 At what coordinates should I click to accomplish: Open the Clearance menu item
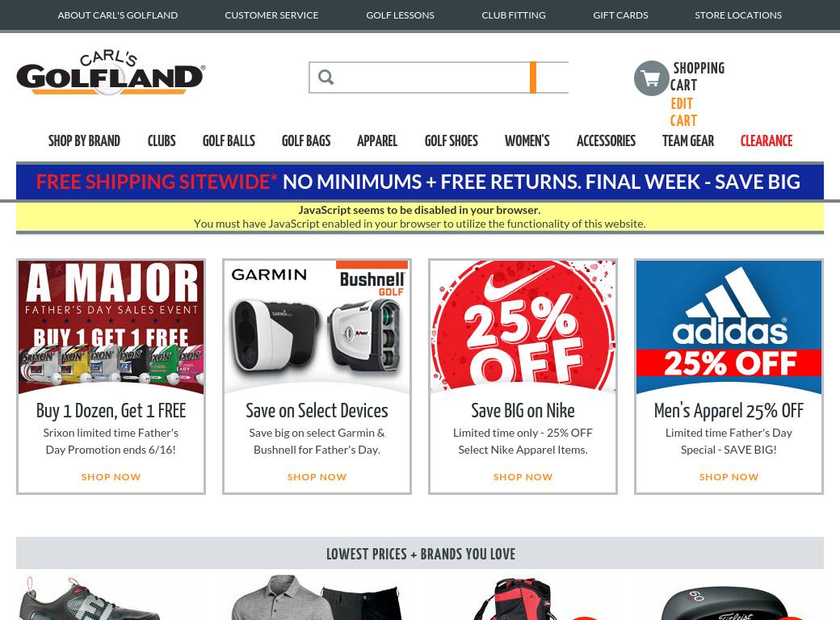(x=766, y=140)
